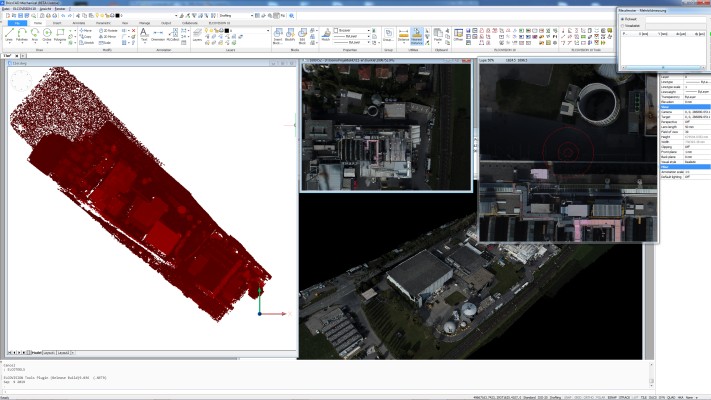Image resolution: width=711 pixels, height=400 pixels.
Task: Activate the 3D Mirror tool
Action: point(108,36)
